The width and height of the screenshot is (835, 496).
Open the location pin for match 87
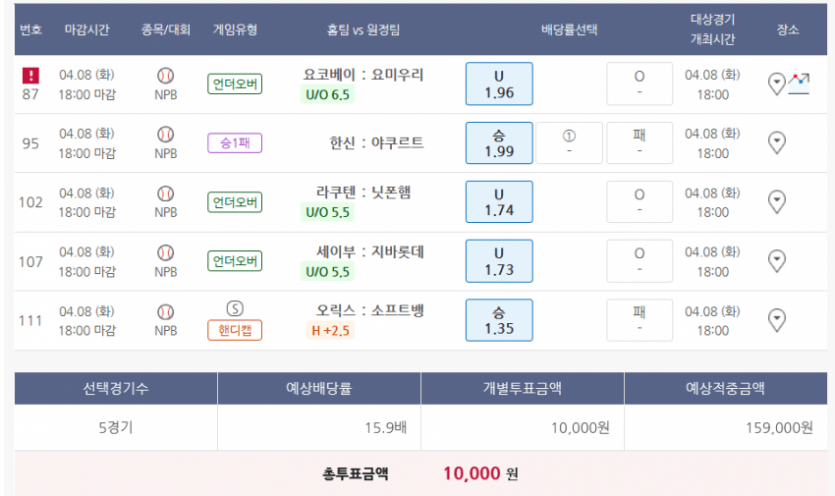coord(777,84)
